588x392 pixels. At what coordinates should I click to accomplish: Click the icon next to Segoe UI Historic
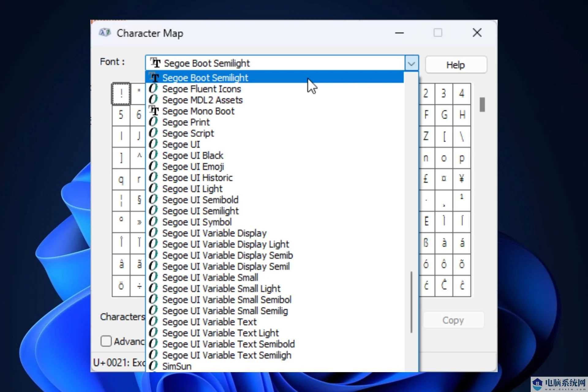click(x=153, y=177)
